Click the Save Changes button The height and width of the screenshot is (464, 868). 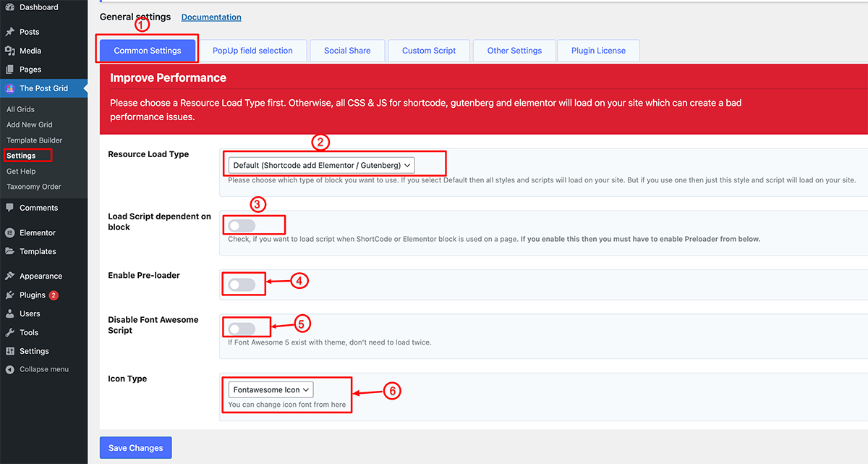pos(135,448)
